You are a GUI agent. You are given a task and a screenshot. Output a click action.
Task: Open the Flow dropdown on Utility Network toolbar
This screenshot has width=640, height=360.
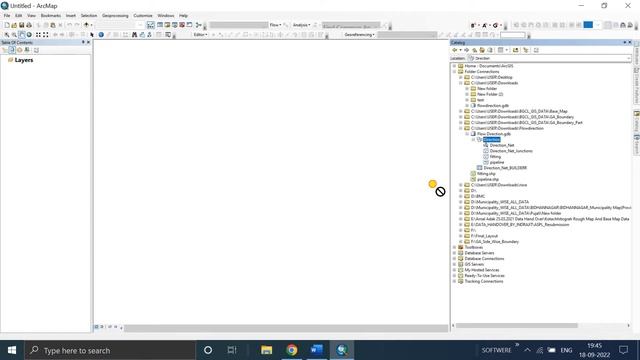point(276,25)
